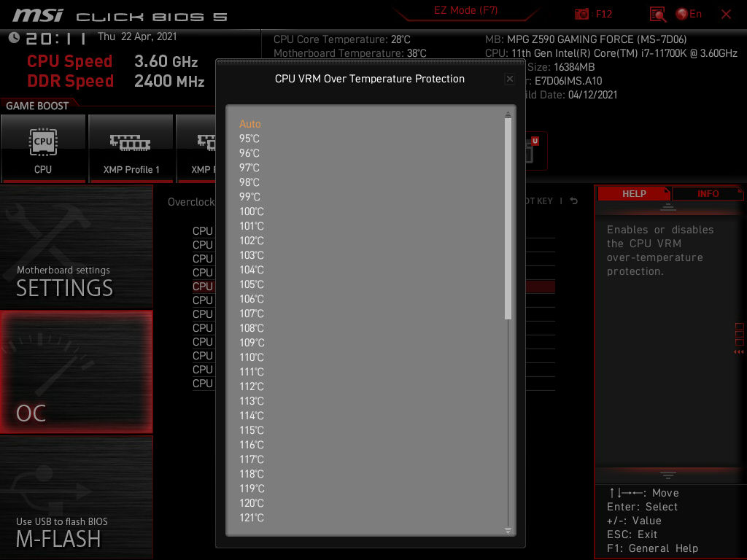Select 121°C in the list

click(x=251, y=518)
